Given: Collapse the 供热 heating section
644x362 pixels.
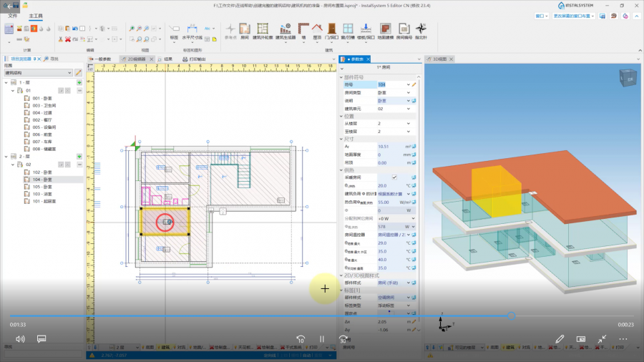Looking at the screenshot, I should coord(341,170).
